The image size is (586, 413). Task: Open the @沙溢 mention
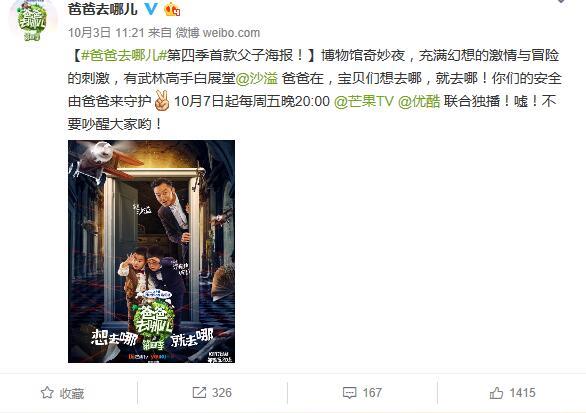[257, 78]
